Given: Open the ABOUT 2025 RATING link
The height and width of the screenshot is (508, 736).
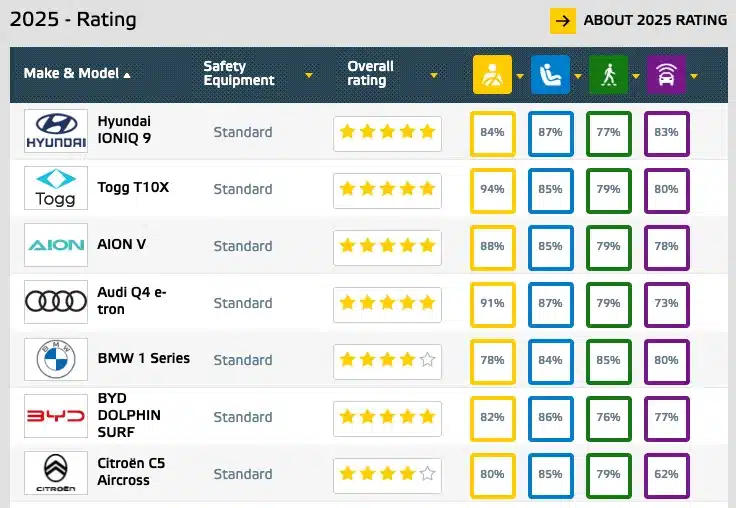Looking at the screenshot, I should pyautogui.click(x=655, y=20).
